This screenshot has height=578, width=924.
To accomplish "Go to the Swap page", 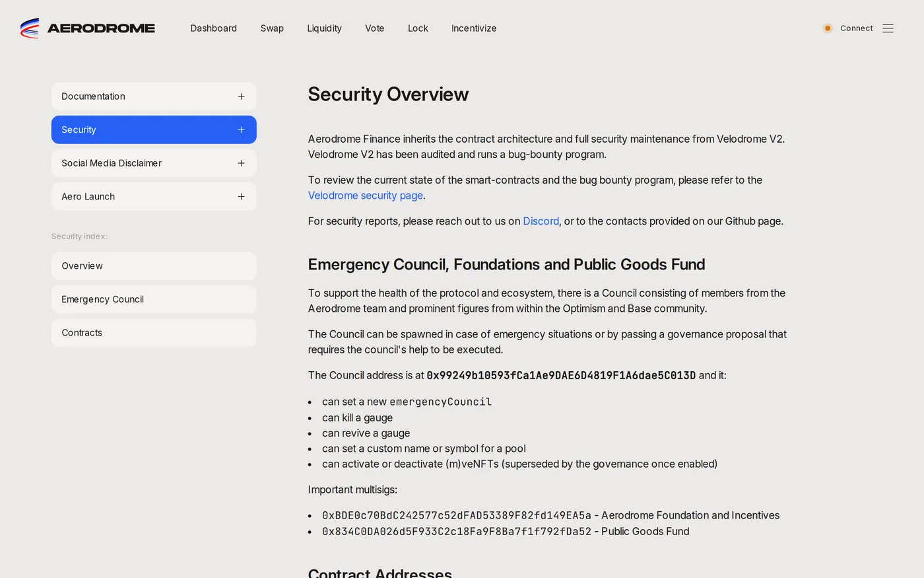I will tap(272, 28).
